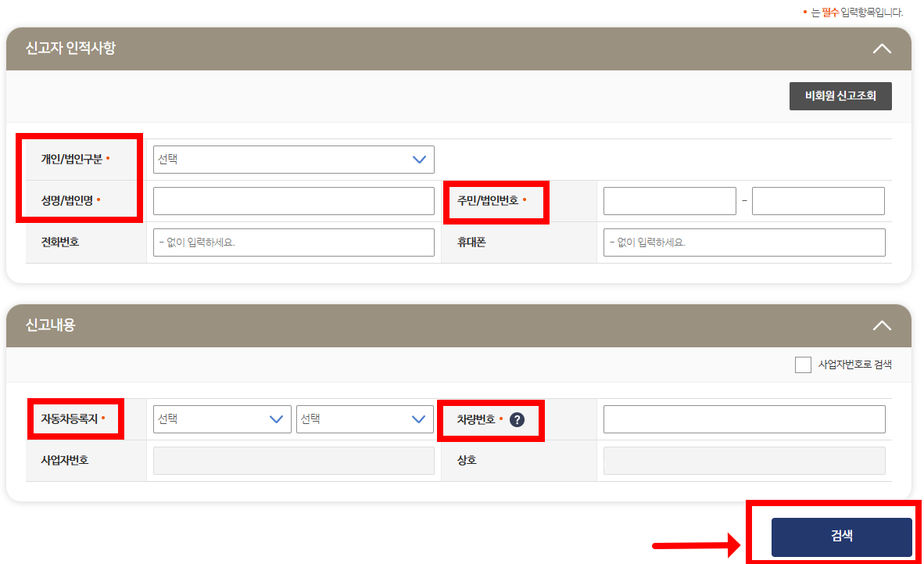Screen dimensions: 924x564
Task: Open the second 자동차등록지 dropdown
Action: pyautogui.click(x=365, y=419)
